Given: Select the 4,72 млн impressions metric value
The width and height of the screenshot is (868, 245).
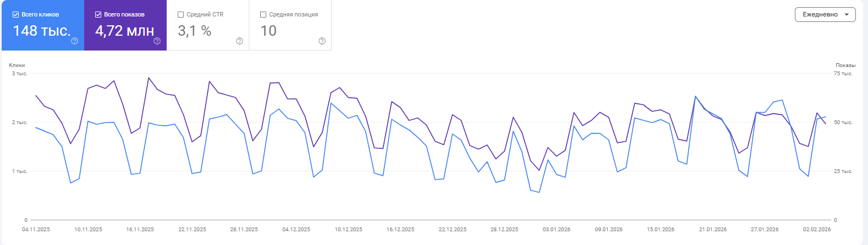Looking at the screenshot, I should click(125, 31).
